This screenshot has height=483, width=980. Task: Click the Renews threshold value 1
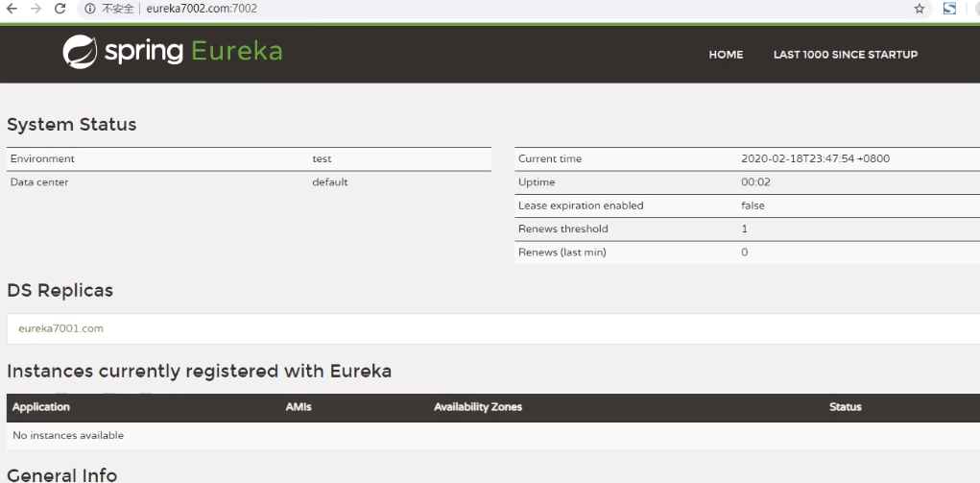coord(745,229)
